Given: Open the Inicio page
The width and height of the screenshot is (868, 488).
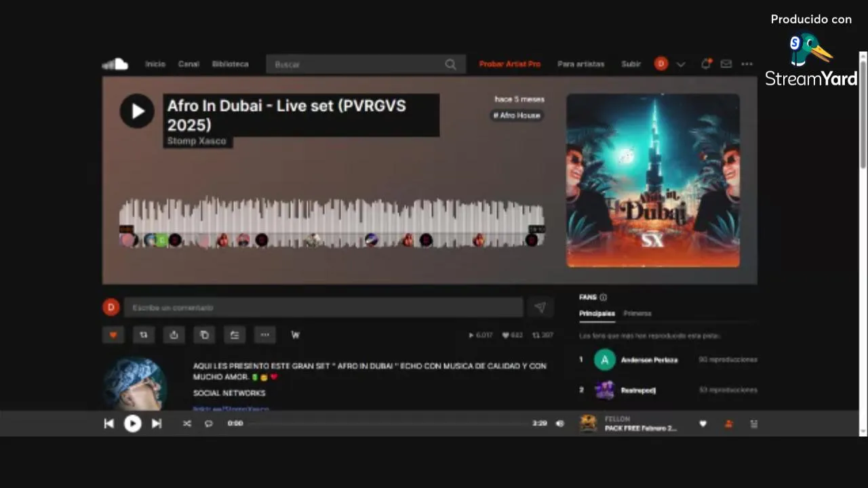Looking at the screenshot, I should [155, 64].
